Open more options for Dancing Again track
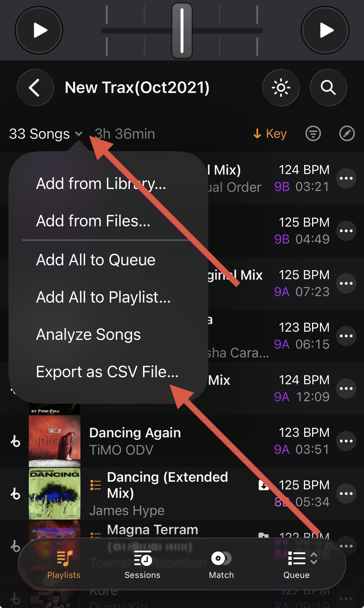 point(346,441)
